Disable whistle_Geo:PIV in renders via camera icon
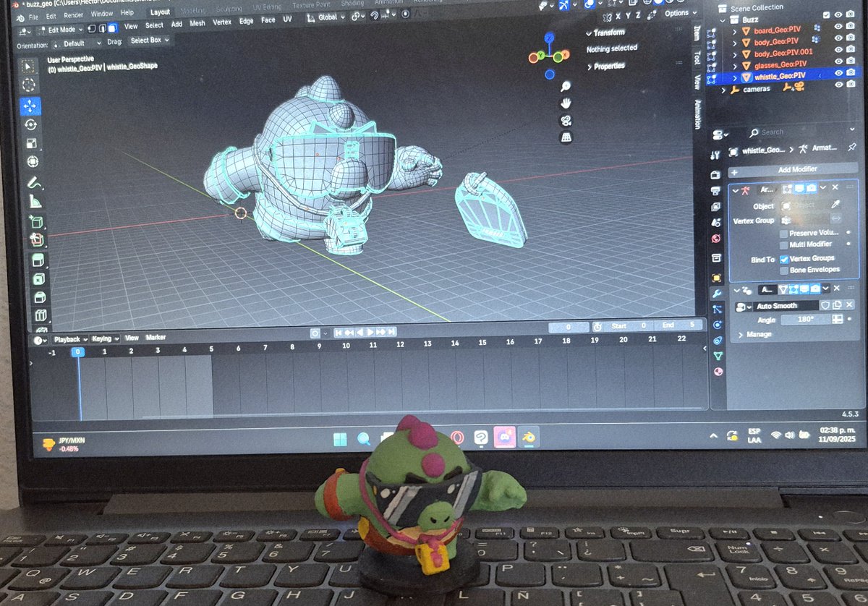The width and height of the screenshot is (868, 606). [851, 73]
